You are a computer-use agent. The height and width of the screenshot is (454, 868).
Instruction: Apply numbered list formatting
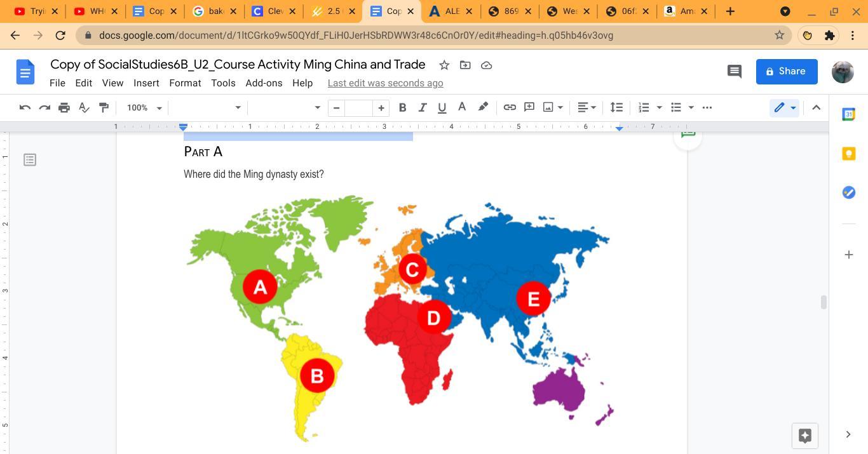tap(644, 107)
